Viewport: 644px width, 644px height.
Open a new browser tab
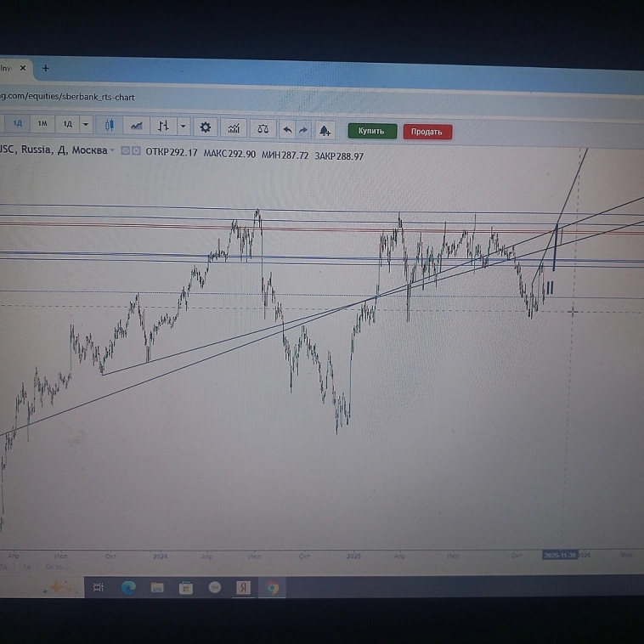coord(46,68)
